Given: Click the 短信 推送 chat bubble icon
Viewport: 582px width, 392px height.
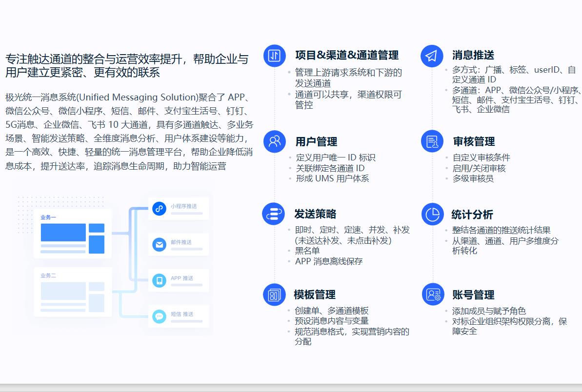Looking at the screenshot, I should [x=159, y=316].
